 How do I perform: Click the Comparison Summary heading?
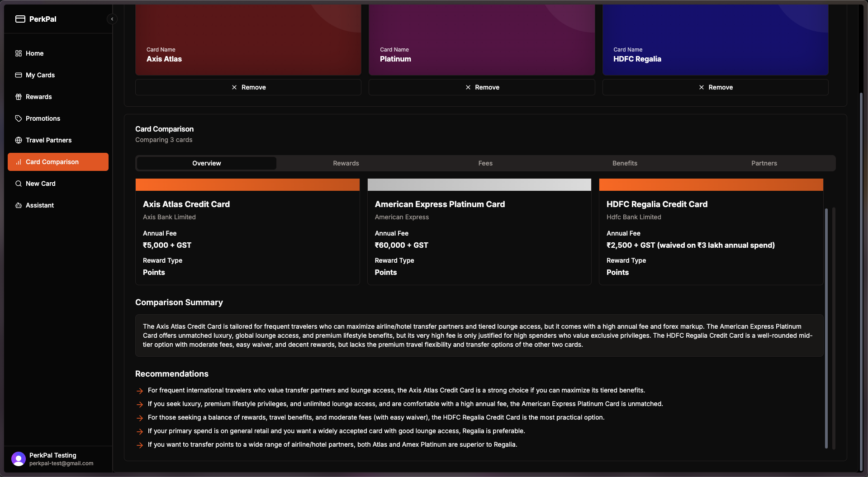coord(179,302)
